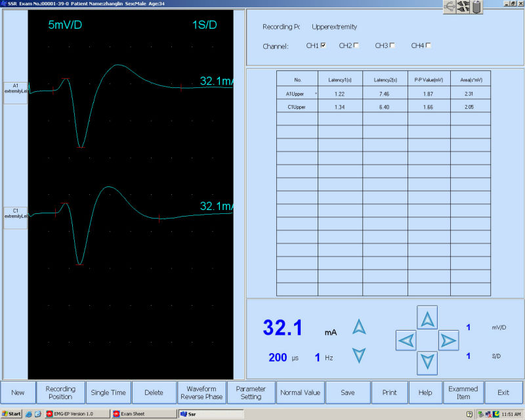Click the USB connection status icon

[x=450, y=7]
